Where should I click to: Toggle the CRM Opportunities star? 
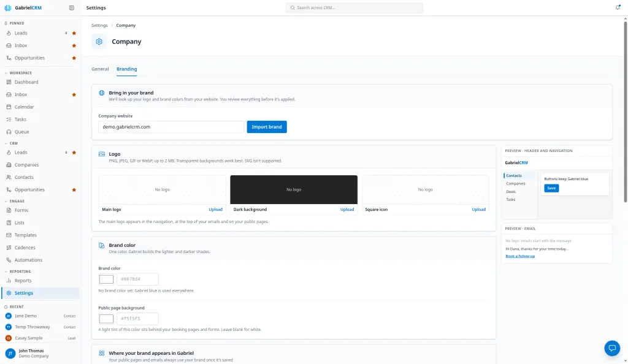pos(74,190)
